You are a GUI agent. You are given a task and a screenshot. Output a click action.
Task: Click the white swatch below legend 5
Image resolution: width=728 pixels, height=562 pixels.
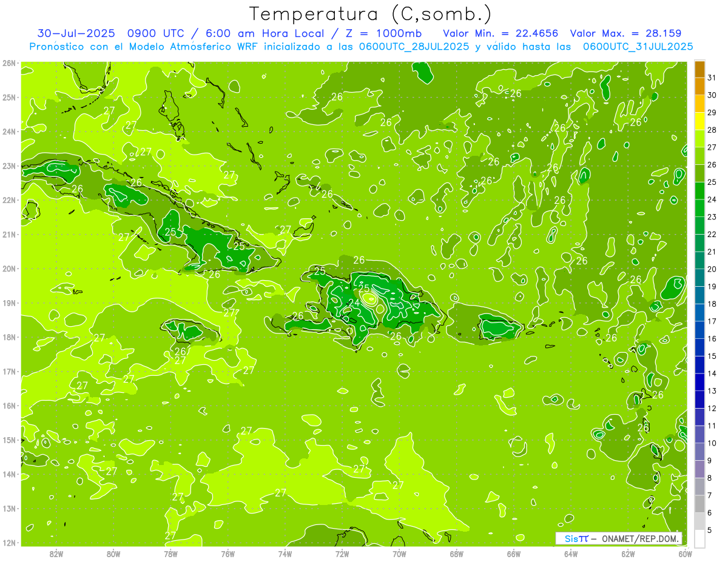click(x=699, y=539)
